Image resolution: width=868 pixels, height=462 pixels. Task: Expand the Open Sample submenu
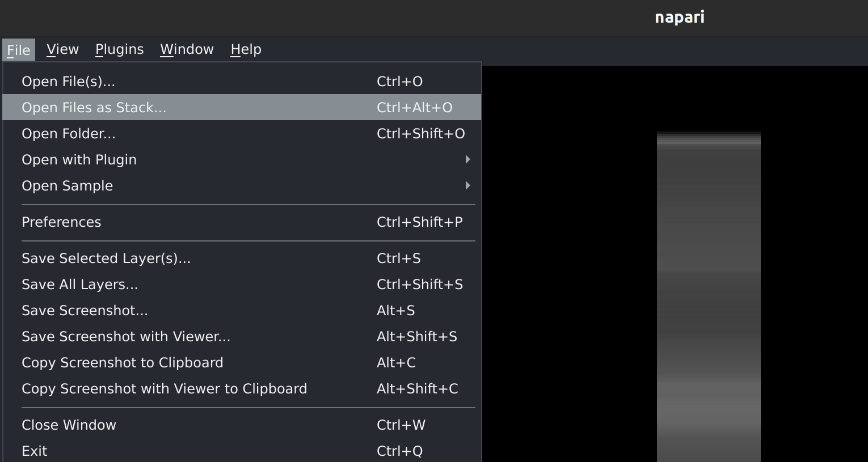click(x=242, y=186)
